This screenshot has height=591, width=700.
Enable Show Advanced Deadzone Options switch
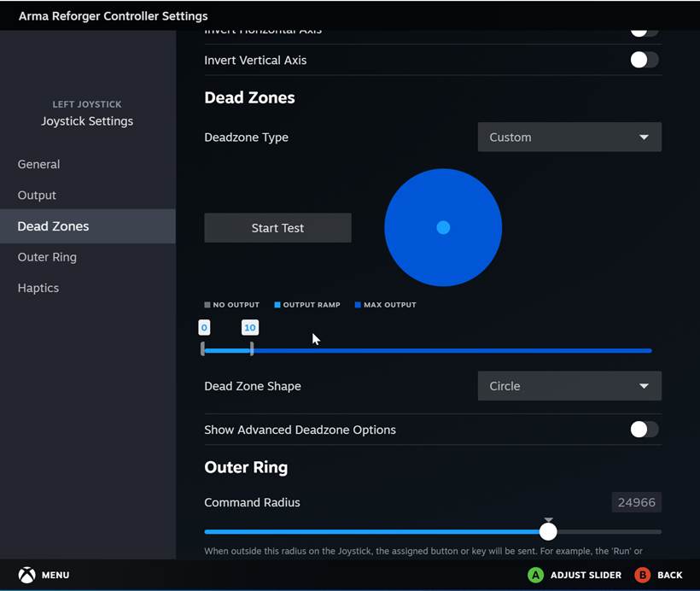[645, 430]
